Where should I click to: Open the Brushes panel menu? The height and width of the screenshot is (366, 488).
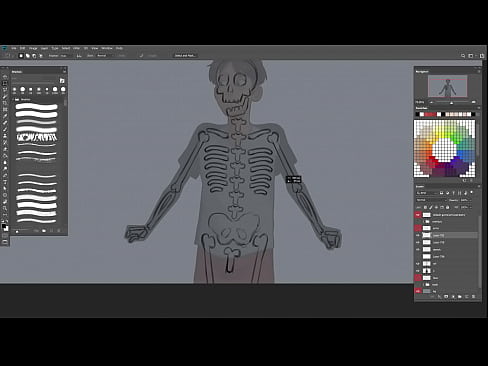(x=64, y=72)
